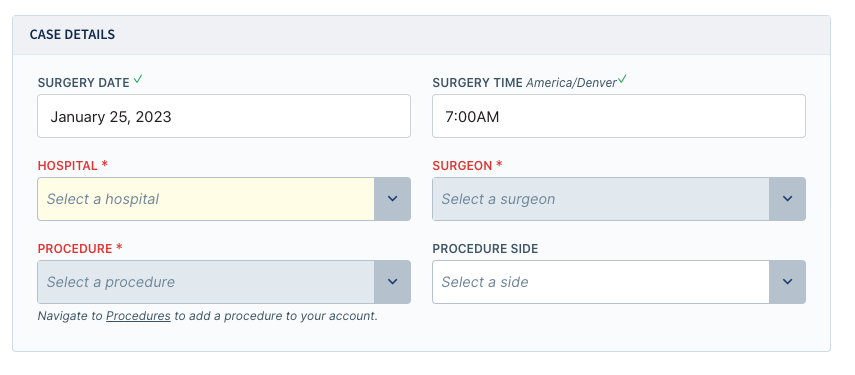Select the 'Select a hospital' combo box
The width and height of the screenshot is (855, 375).
[x=224, y=199]
